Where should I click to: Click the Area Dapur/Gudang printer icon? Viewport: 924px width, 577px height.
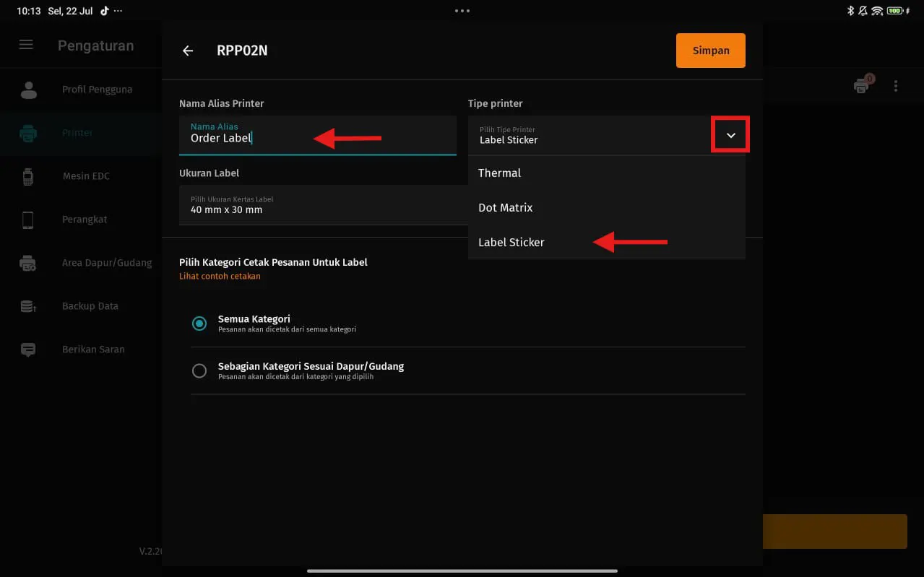point(28,263)
